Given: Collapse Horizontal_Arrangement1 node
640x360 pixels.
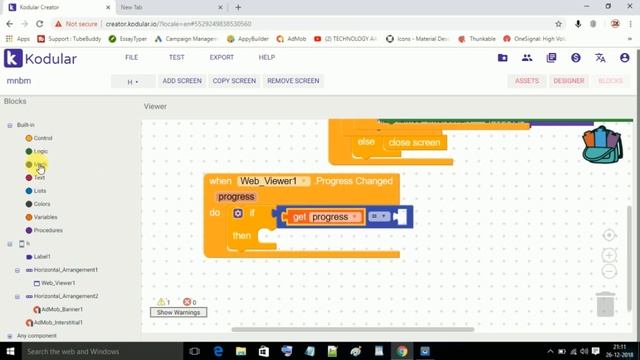Looking at the screenshot, I should (x=17, y=270).
